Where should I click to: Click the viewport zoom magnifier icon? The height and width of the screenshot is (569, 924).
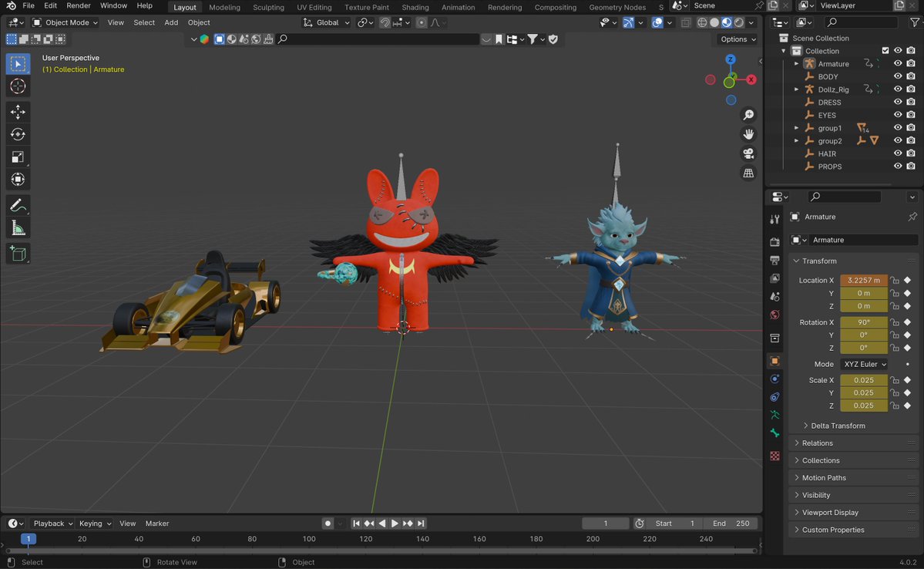(x=748, y=115)
